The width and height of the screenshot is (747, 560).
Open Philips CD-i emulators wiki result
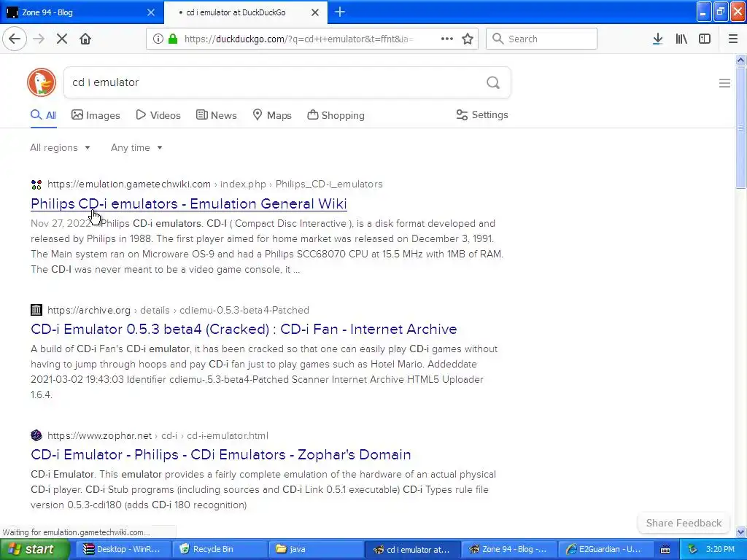[x=189, y=204]
